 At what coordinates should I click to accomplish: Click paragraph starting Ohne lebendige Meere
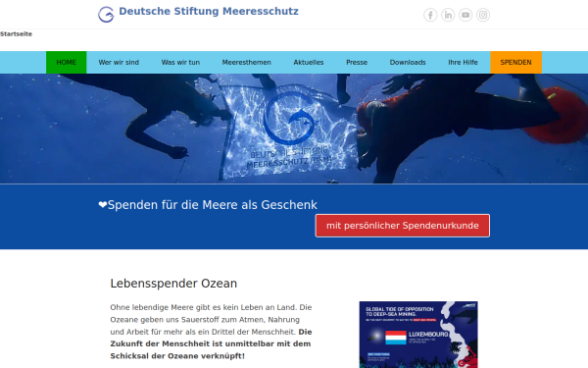pyautogui.click(x=211, y=332)
